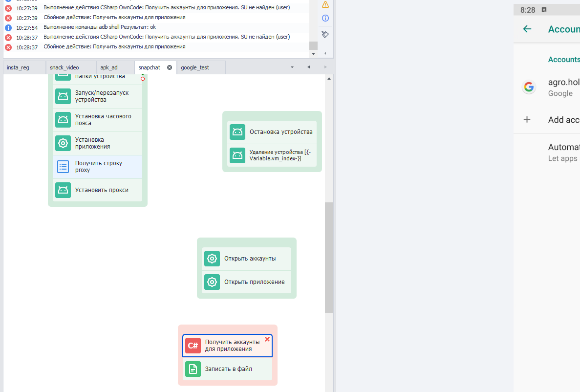Collapse the log side panel with small arrow

click(325, 53)
